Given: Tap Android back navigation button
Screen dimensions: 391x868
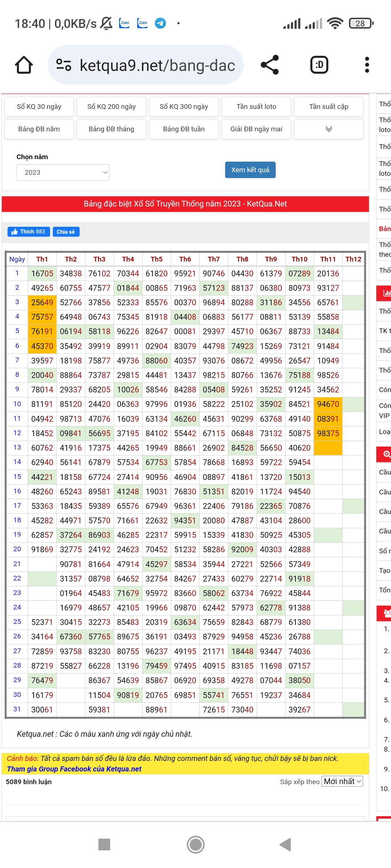Looking at the screenshot, I should click(x=285, y=844).
